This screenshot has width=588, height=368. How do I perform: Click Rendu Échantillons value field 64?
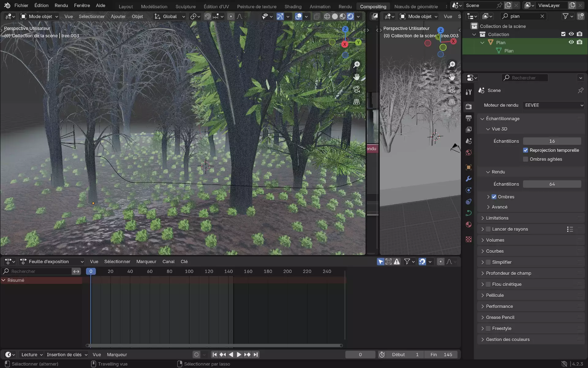point(552,184)
